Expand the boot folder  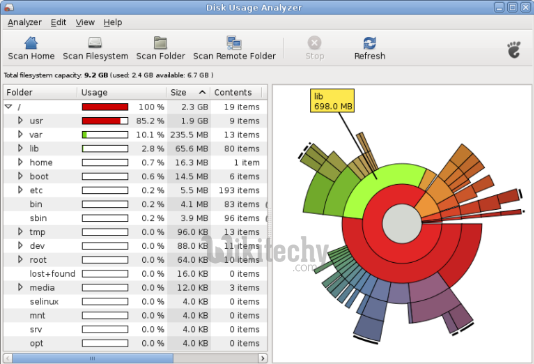(x=20, y=176)
